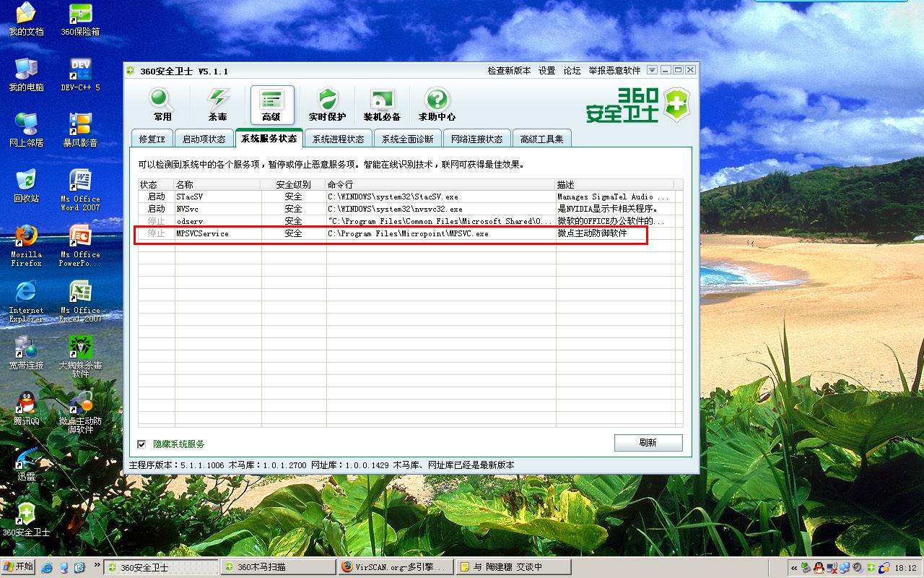Image resolution: width=924 pixels, height=578 pixels.
Task: Select the odserv service row
Action: 410,221
